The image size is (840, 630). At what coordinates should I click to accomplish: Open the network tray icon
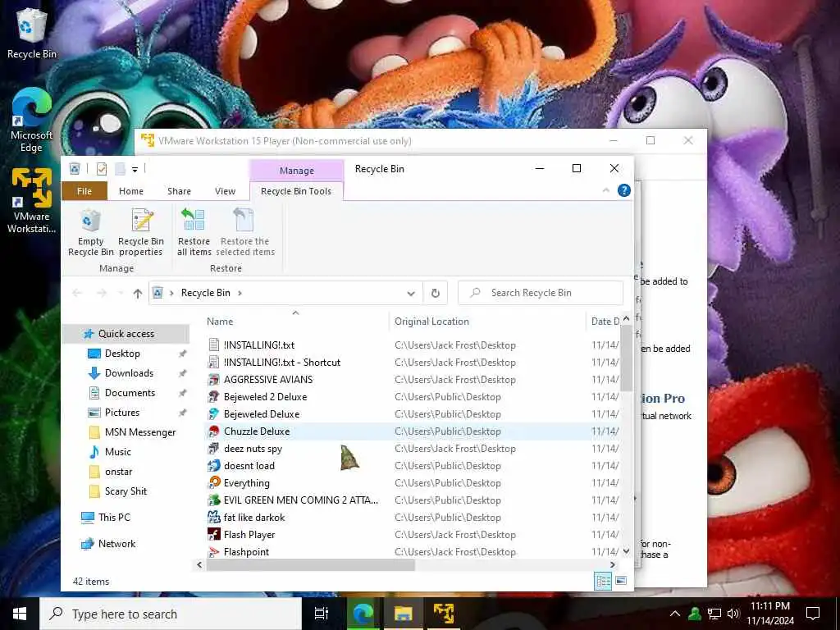tap(714, 614)
